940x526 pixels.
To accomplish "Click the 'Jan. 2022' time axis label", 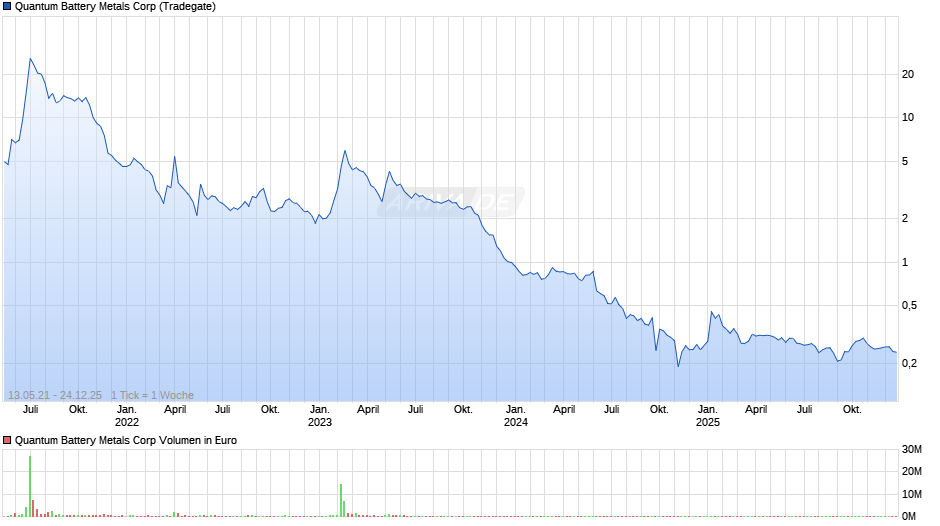I will point(126,416).
